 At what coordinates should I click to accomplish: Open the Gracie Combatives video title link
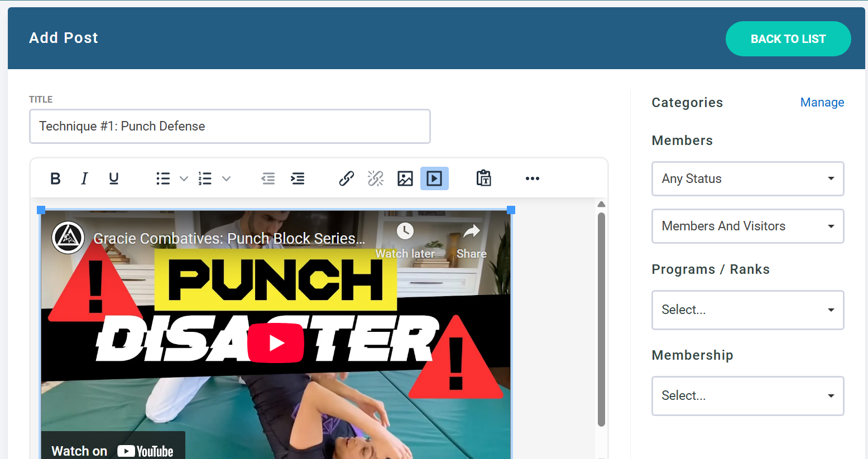tap(229, 238)
